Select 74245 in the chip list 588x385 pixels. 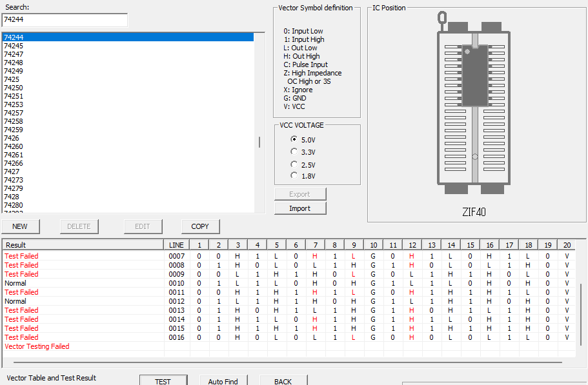(x=128, y=46)
